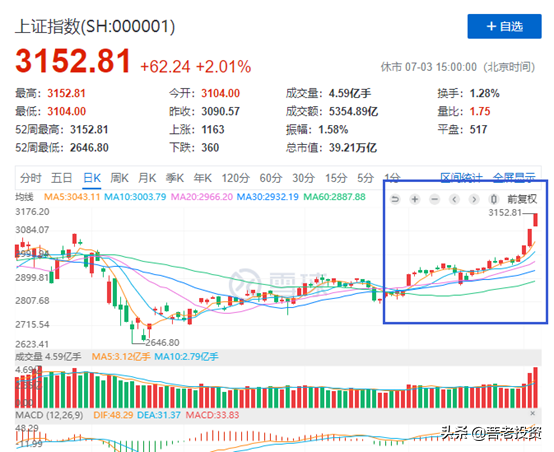Click the reset chart (undo arrow) icon
554x452 pixels.
pos(395,199)
